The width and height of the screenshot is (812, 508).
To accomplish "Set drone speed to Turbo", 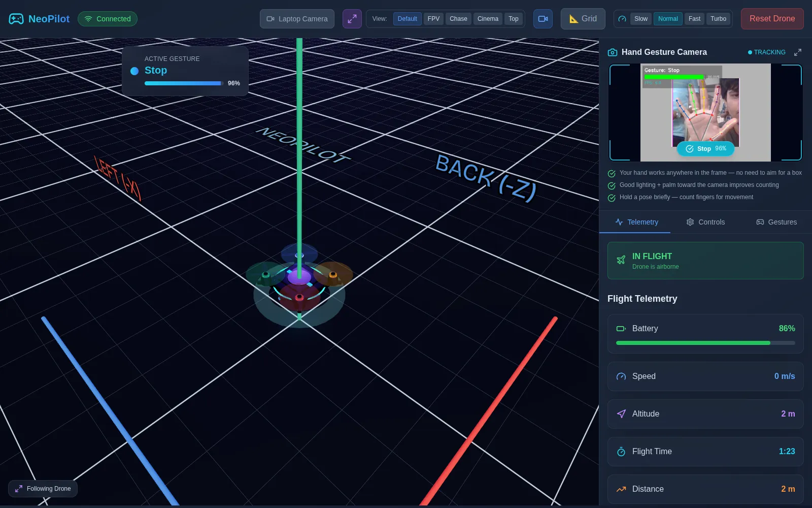I will point(718,19).
